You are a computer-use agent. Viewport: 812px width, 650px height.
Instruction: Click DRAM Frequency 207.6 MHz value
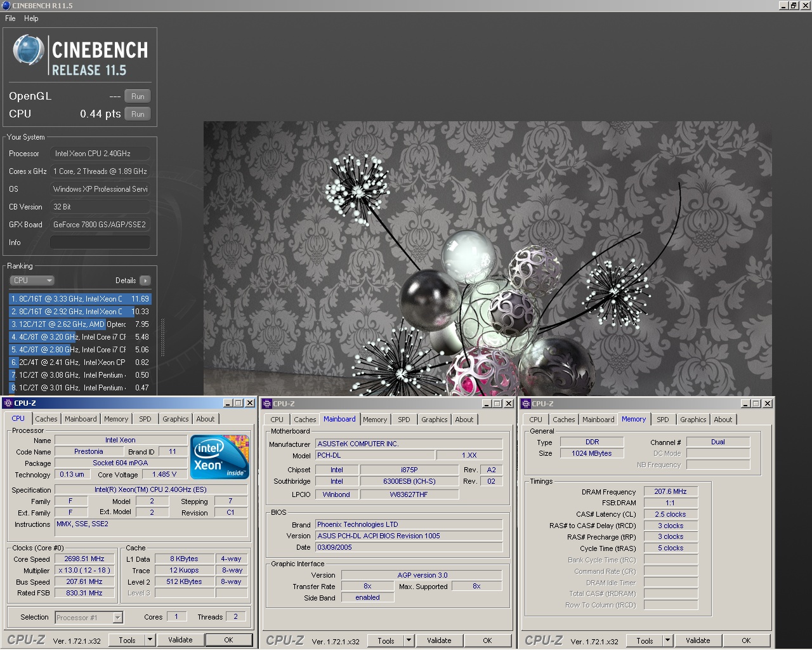tap(671, 491)
